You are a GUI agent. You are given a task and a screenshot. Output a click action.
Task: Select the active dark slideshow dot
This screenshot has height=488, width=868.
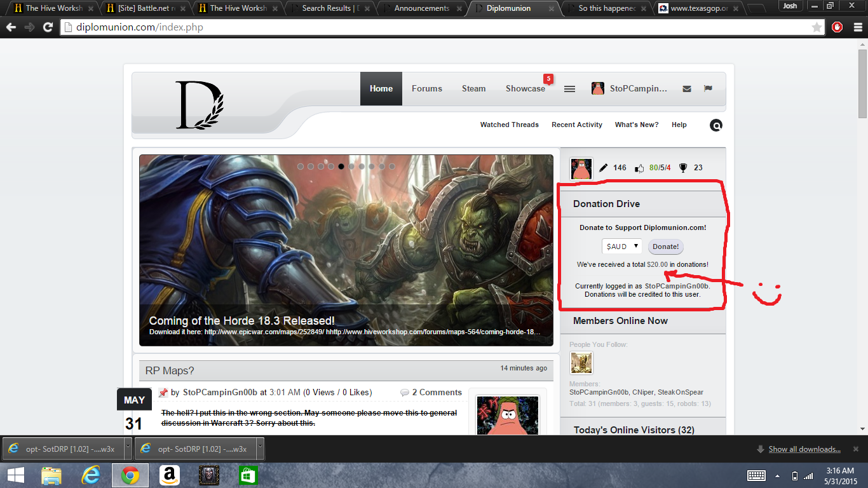point(341,166)
